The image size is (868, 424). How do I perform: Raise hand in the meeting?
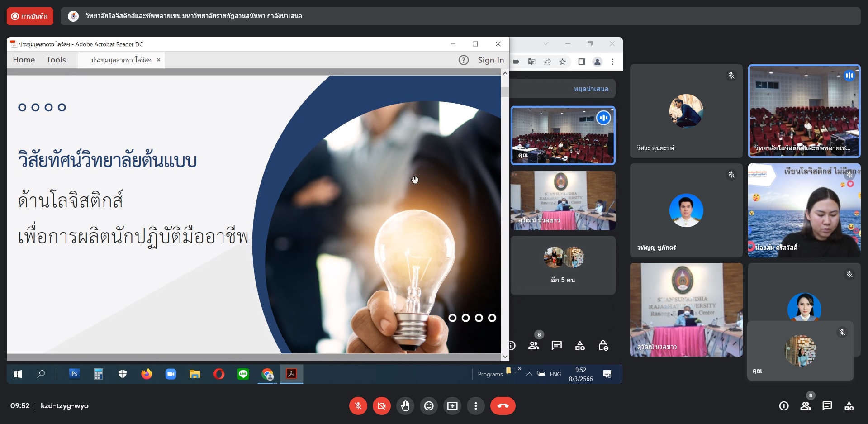pos(405,406)
